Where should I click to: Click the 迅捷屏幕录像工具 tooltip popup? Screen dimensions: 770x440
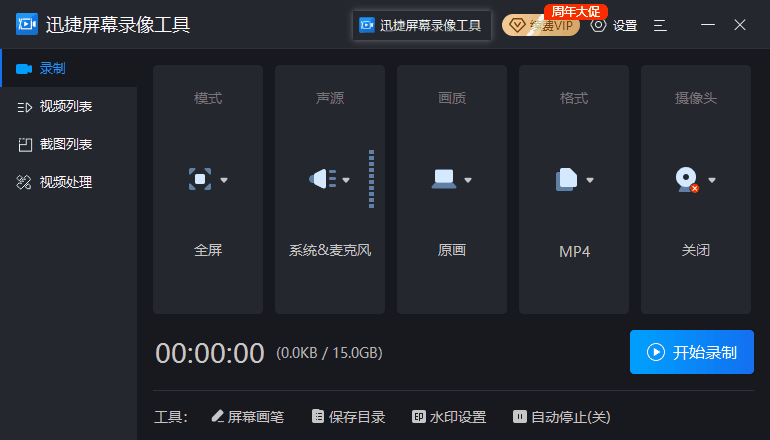422,25
